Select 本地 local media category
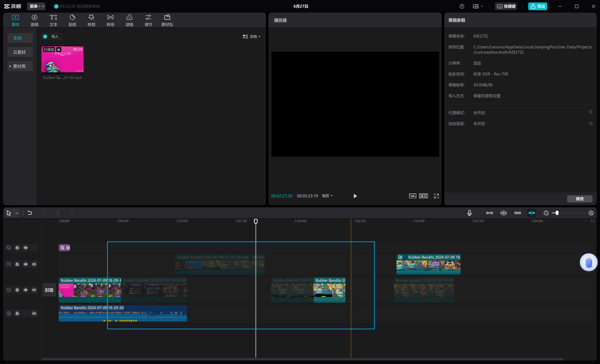 click(20, 38)
